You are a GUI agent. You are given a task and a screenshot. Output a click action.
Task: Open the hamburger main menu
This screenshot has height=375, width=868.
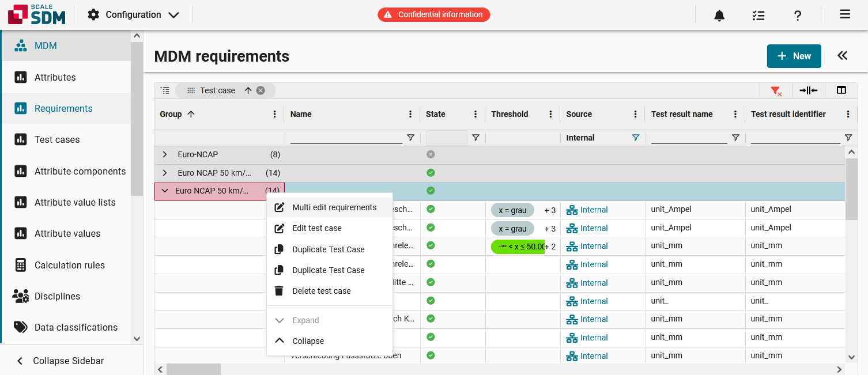click(x=845, y=14)
